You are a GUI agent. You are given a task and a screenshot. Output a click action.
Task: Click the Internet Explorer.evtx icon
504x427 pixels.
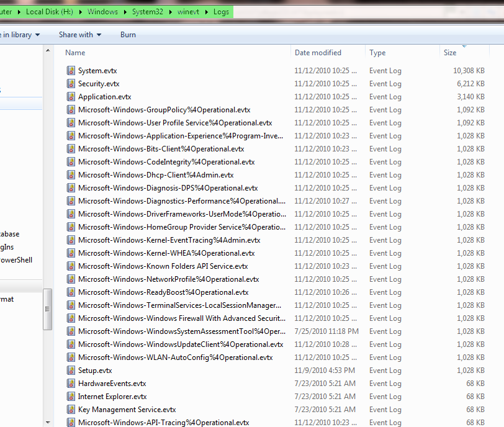pos(70,396)
